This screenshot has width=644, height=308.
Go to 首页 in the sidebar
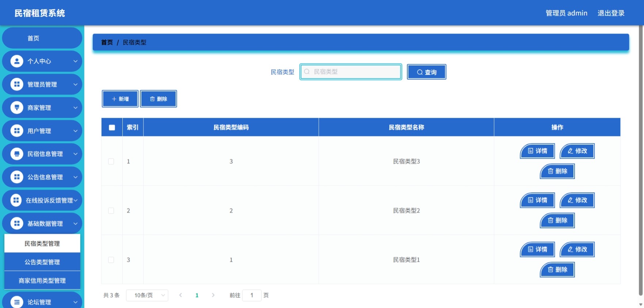click(x=42, y=38)
